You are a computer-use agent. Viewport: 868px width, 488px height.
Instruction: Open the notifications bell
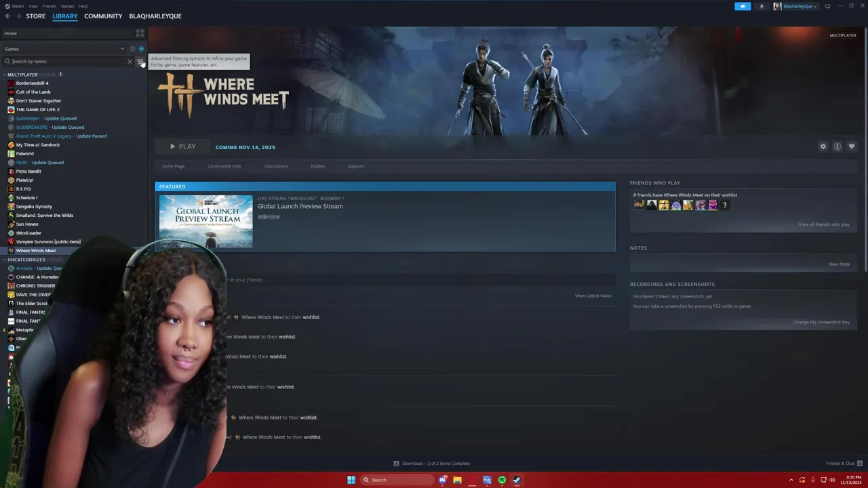(762, 6)
